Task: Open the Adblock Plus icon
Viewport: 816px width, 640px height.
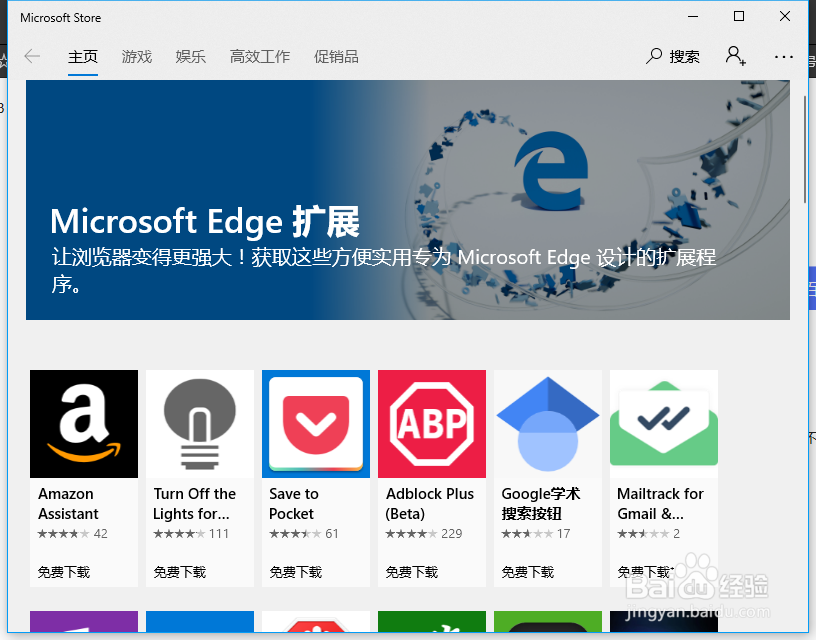Action: (x=432, y=424)
